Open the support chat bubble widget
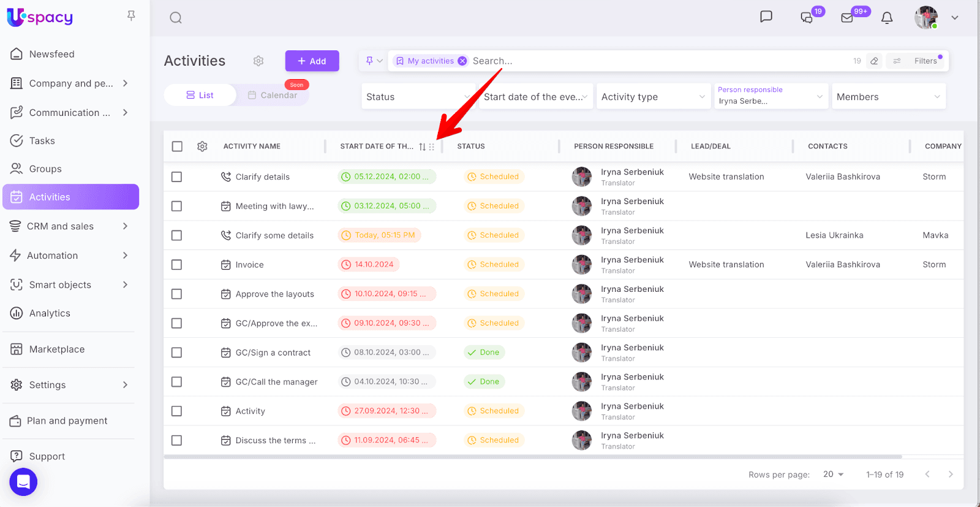 click(23, 482)
